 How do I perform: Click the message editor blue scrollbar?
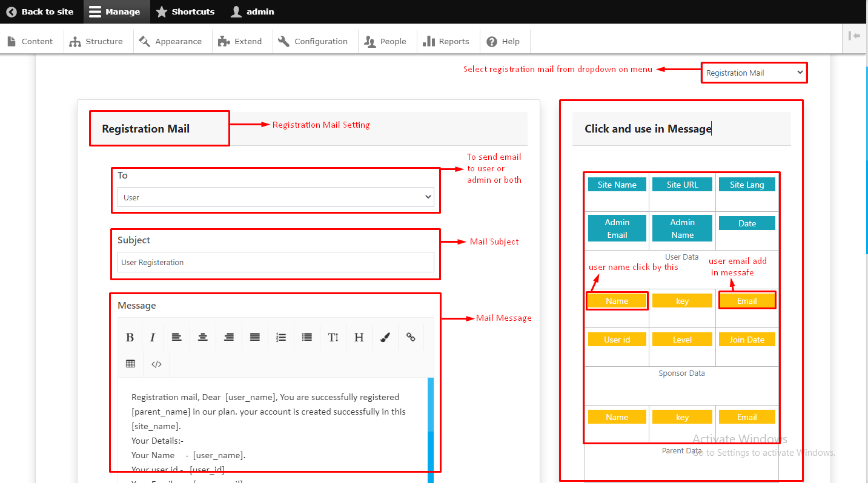pos(431,430)
